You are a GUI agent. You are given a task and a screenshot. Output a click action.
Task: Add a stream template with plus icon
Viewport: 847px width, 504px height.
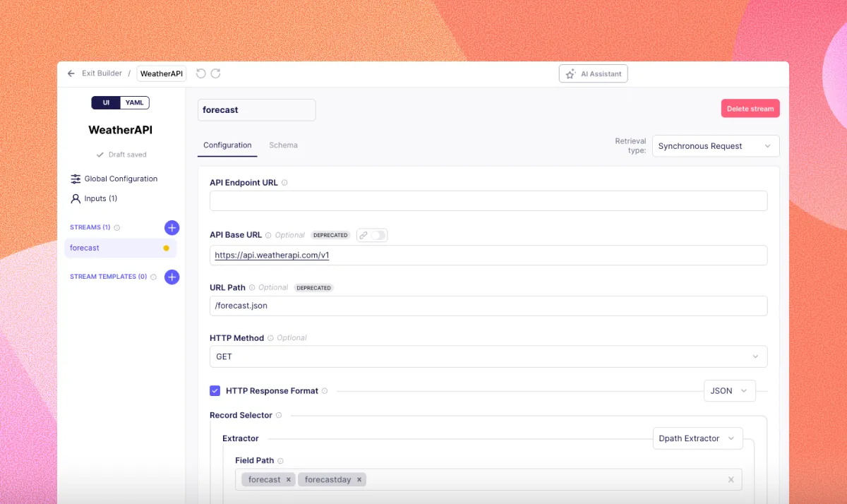(x=172, y=277)
